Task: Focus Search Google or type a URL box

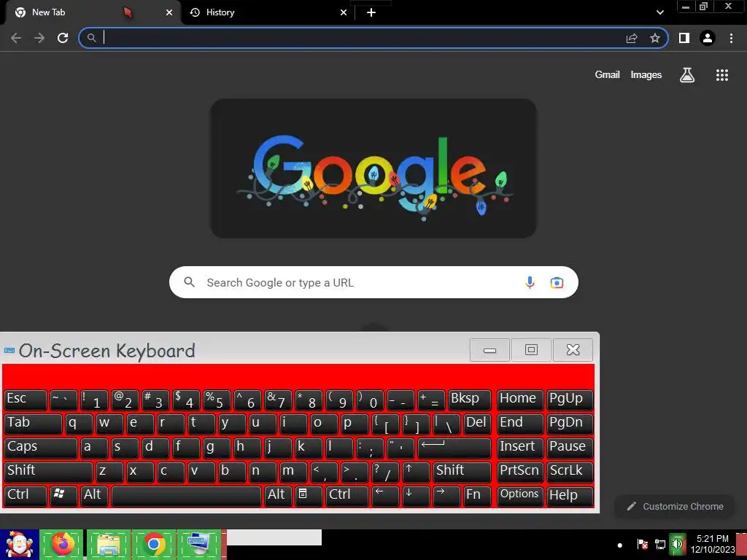Action: coord(373,282)
